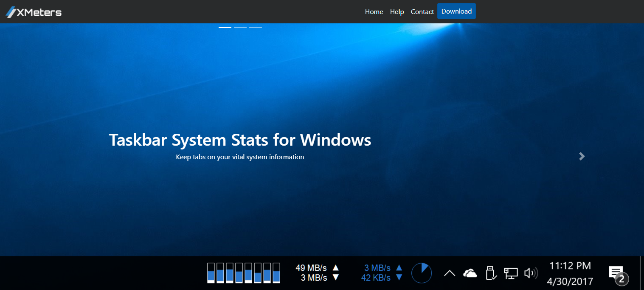Open the clock showing 11:12 PM
This screenshot has width=644, height=290.
coord(570,266)
